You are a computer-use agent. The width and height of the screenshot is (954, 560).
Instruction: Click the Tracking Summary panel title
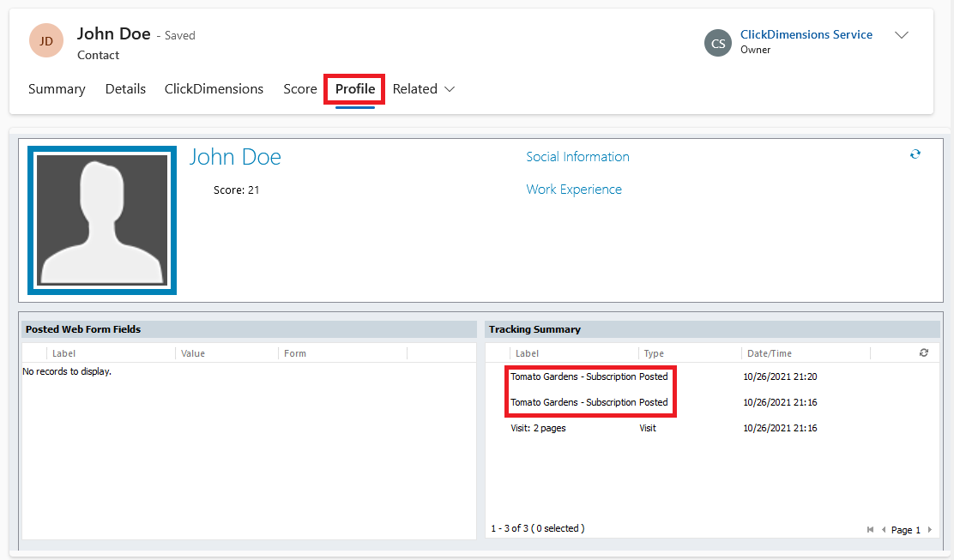coord(534,329)
